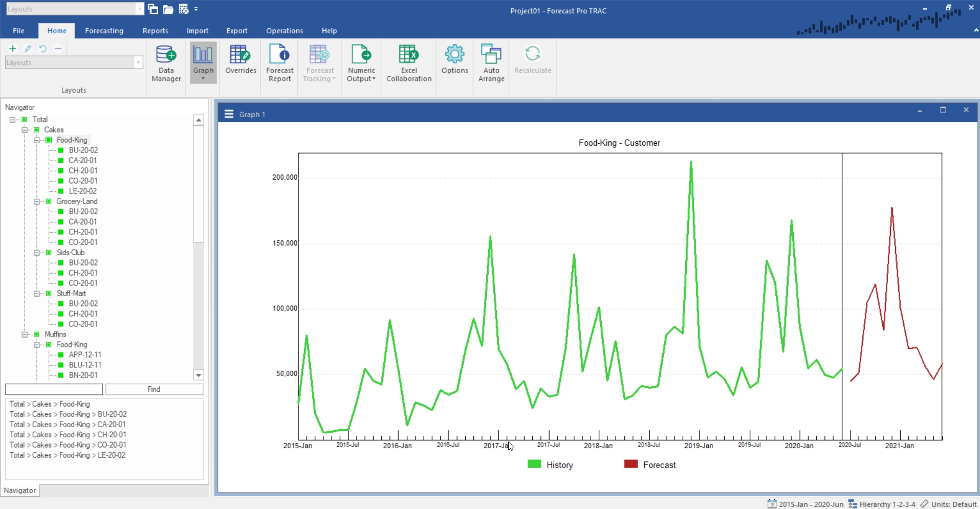Open the Graph button dropdown arrow
980x509 pixels.
click(203, 78)
